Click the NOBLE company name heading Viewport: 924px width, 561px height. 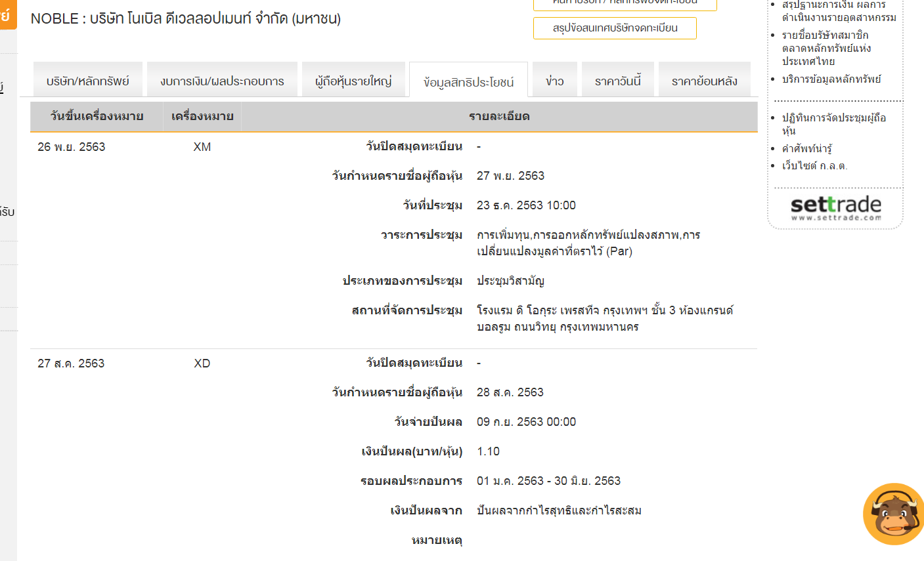(186, 18)
